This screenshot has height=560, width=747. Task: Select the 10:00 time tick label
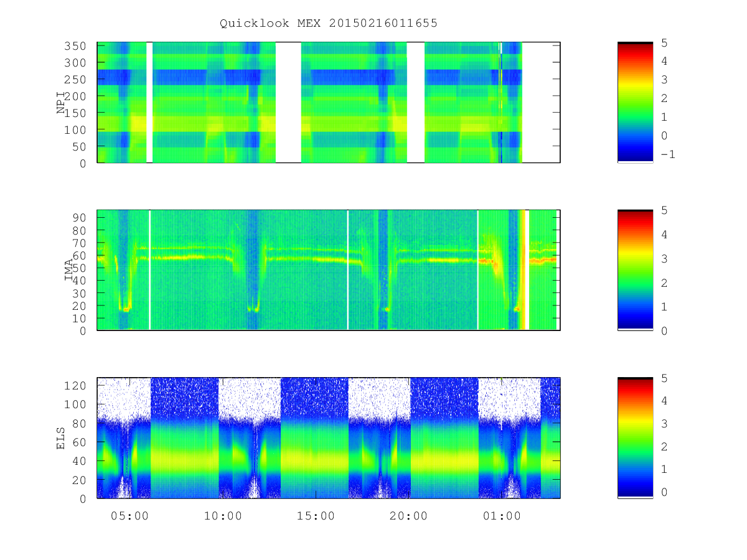coord(222,516)
